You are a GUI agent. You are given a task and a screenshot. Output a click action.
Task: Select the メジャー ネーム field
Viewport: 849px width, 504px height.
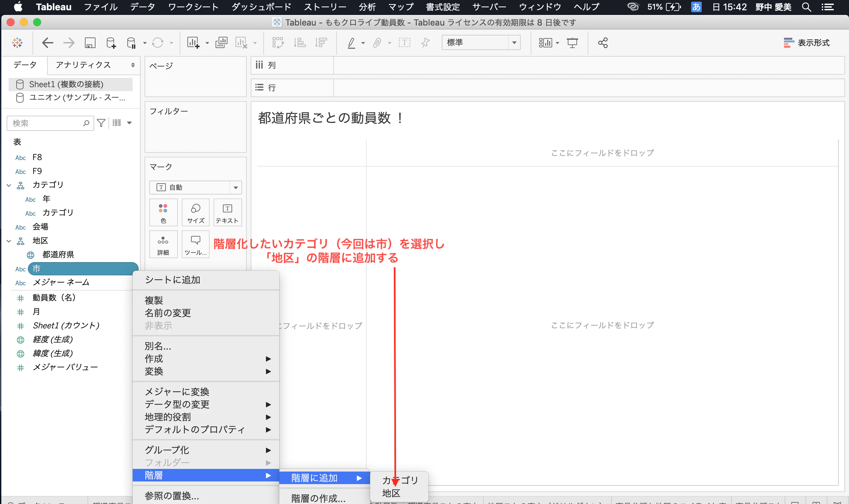click(61, 283)
